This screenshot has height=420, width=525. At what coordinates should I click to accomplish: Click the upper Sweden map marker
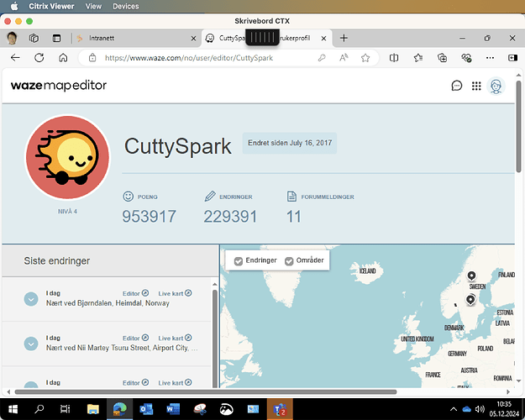coord(471,276)
